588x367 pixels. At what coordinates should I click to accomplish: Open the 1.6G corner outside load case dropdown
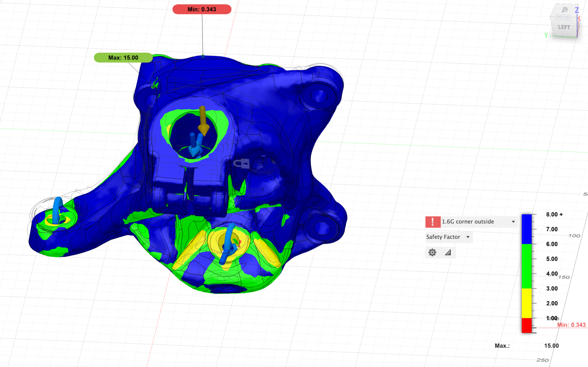click(x=513, y=222)
